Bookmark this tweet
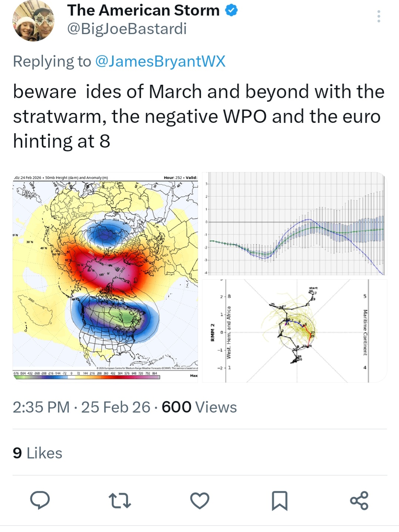The image size is (399, 532). [279, 500]
